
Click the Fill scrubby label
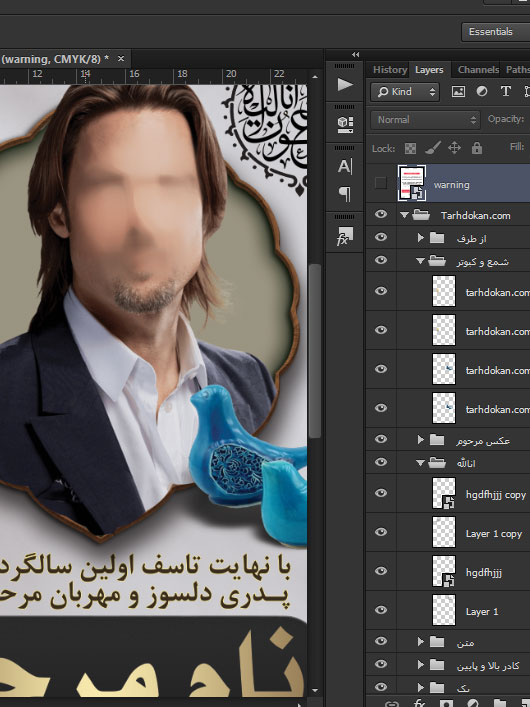pyautogui.click(x=517, y=147)
